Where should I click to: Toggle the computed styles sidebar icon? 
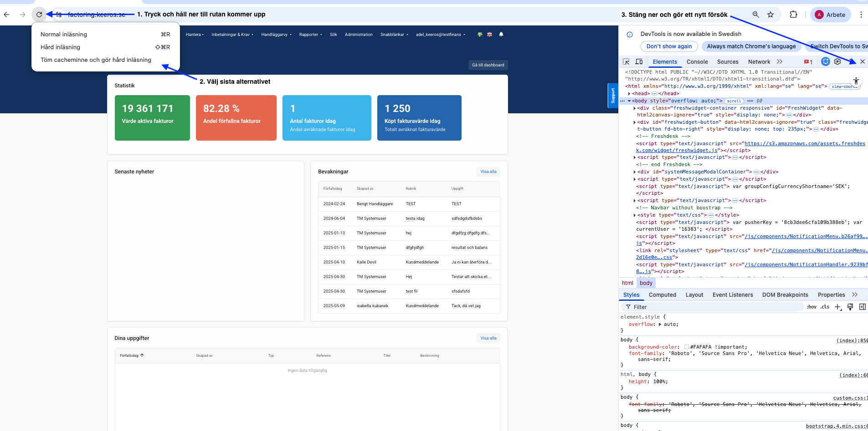[863, 307]
